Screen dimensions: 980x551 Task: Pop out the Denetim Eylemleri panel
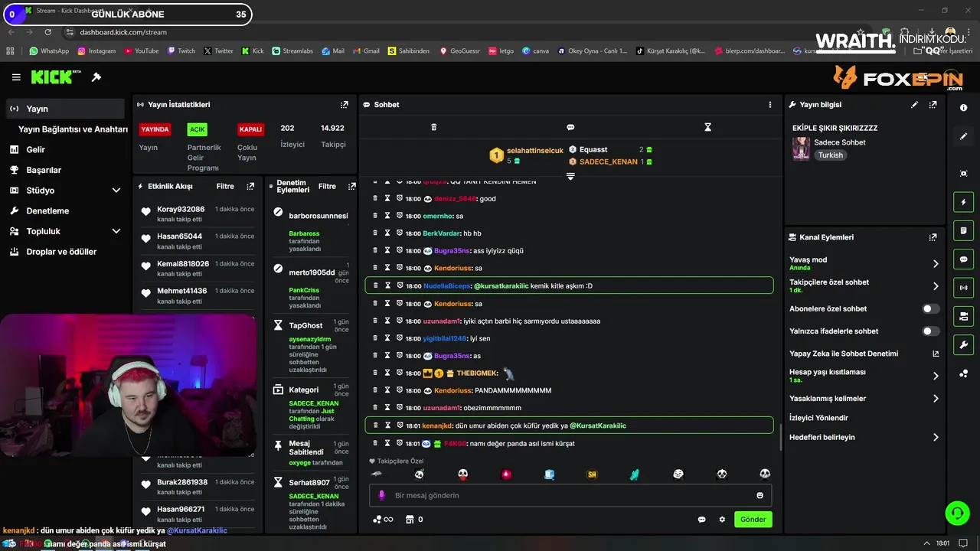[x=351, y=186]
